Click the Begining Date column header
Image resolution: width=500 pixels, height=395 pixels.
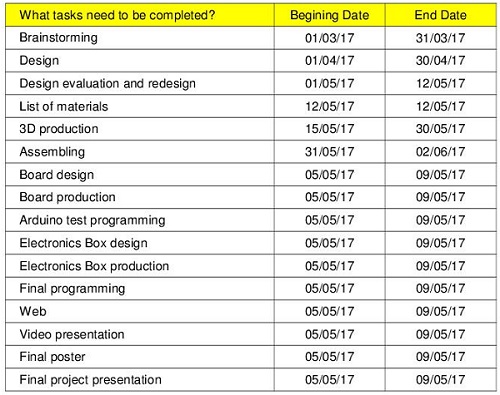click(x=329, y=15)
